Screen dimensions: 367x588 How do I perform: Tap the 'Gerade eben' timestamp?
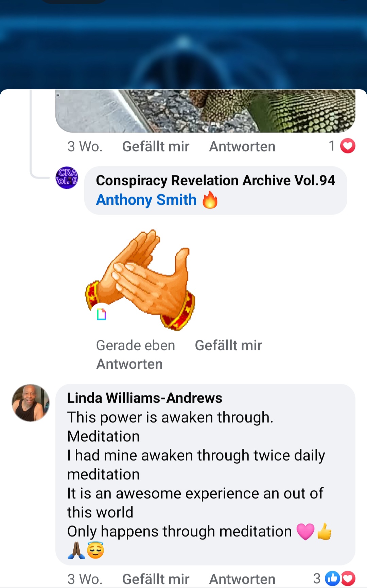(x=136, y=345)
